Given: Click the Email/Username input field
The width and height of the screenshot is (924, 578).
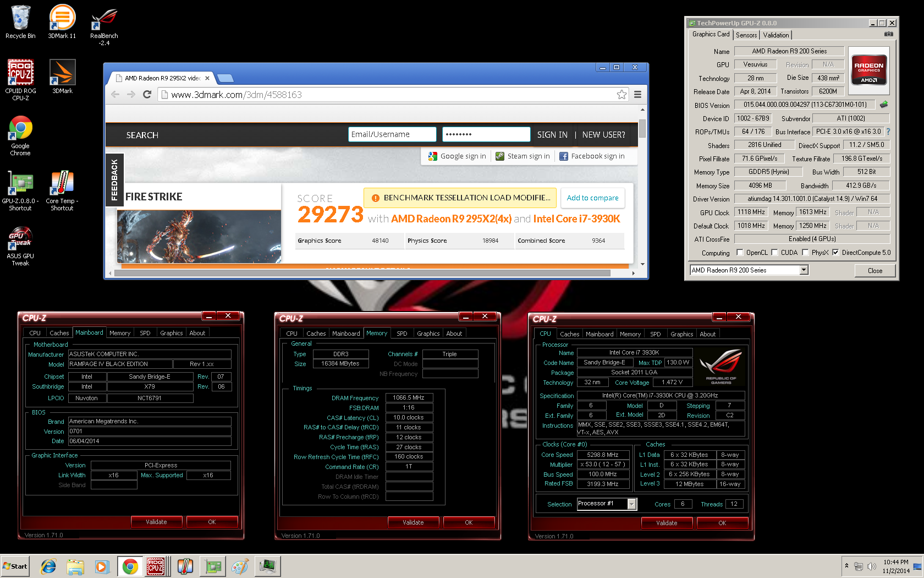Looking at the screenshot, I should pos(392,134).
